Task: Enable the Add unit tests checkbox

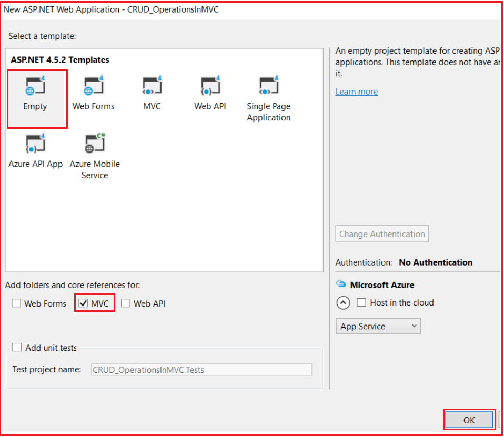Action: pos(17,347)
